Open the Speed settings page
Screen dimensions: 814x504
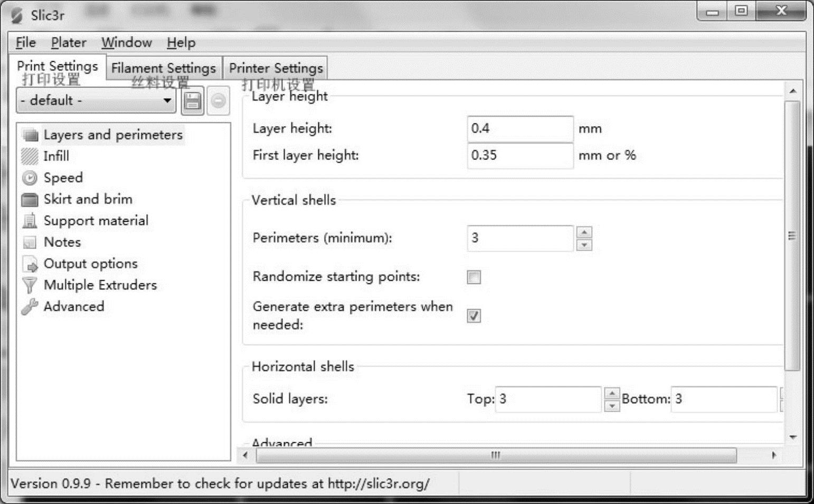[x=63, y=178]
